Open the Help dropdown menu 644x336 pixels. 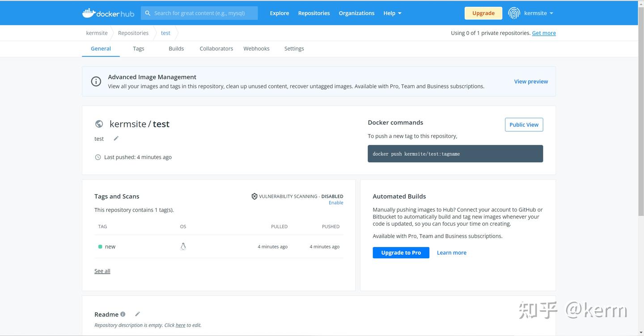point(392,13)
